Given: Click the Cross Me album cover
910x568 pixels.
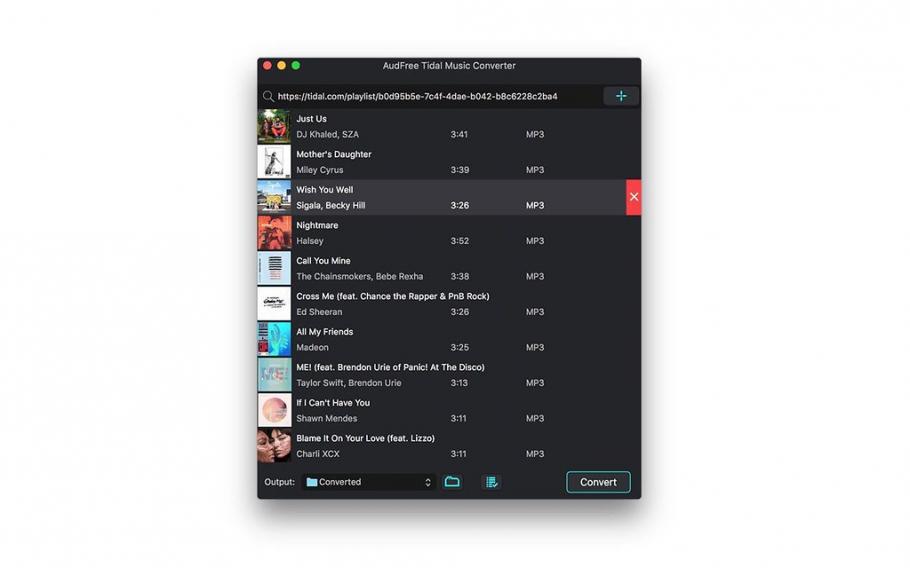Looking at the screenshot, I should (274, 303).
